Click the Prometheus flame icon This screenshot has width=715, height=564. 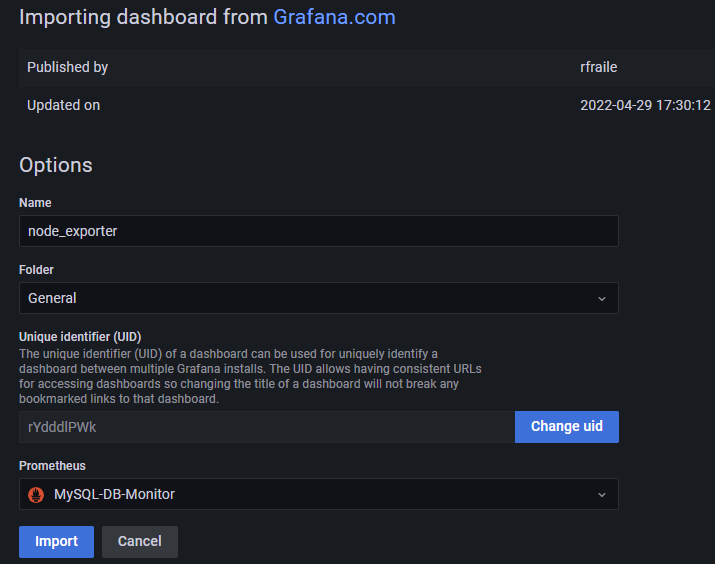point(36,495)
